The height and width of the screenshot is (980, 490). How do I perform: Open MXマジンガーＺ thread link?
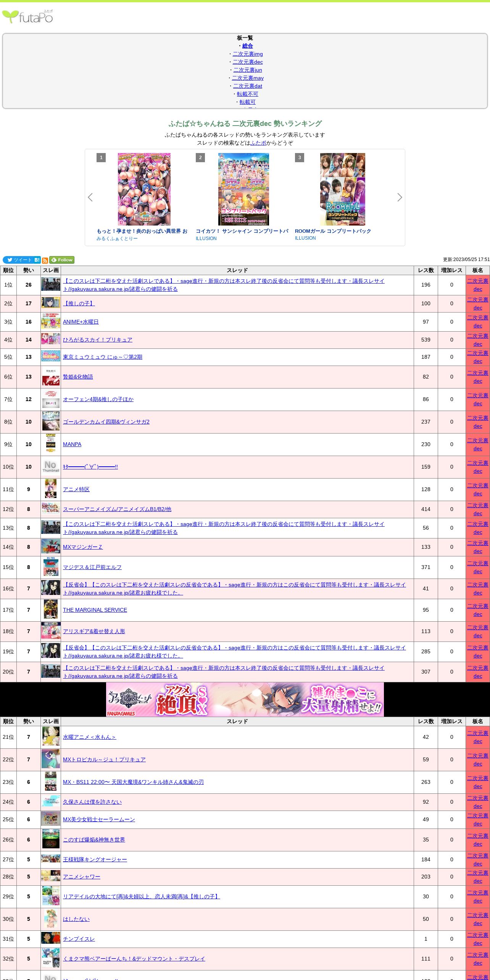pos(83,547)
